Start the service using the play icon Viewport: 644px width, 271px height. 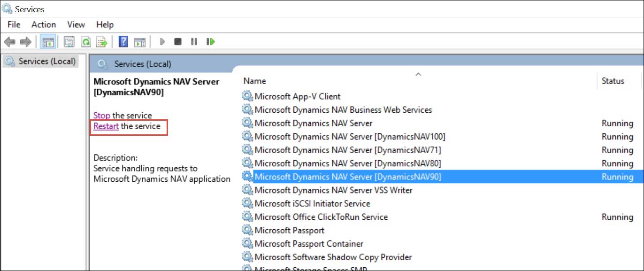(162, 41)
